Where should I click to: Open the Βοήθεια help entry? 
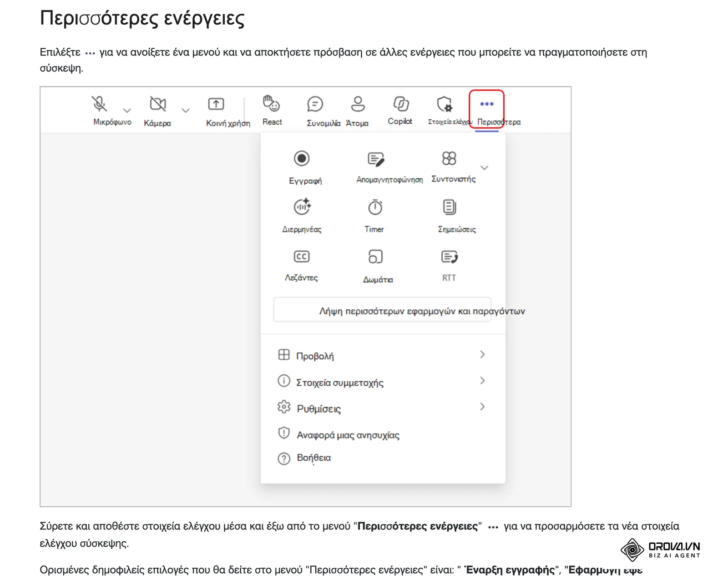[382, 458]
